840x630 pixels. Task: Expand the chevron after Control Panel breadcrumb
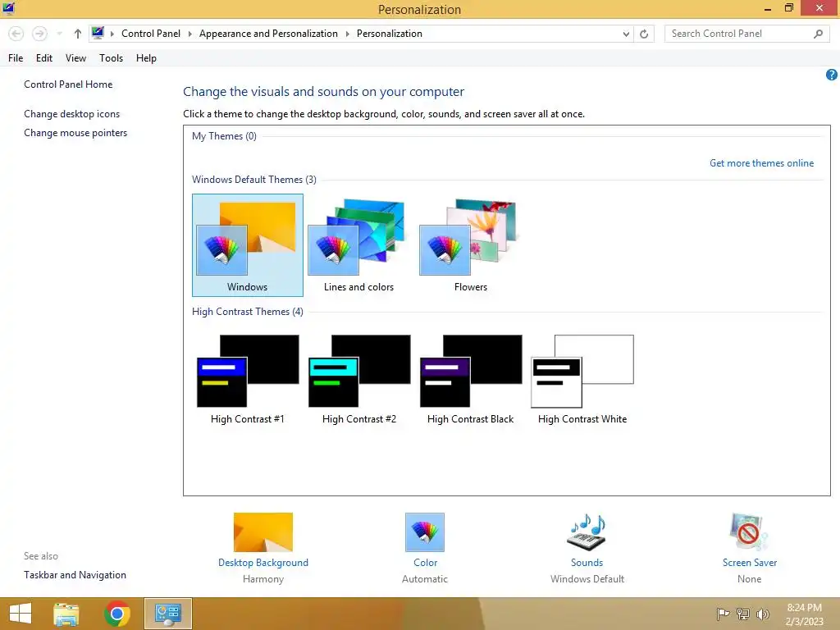189,34
